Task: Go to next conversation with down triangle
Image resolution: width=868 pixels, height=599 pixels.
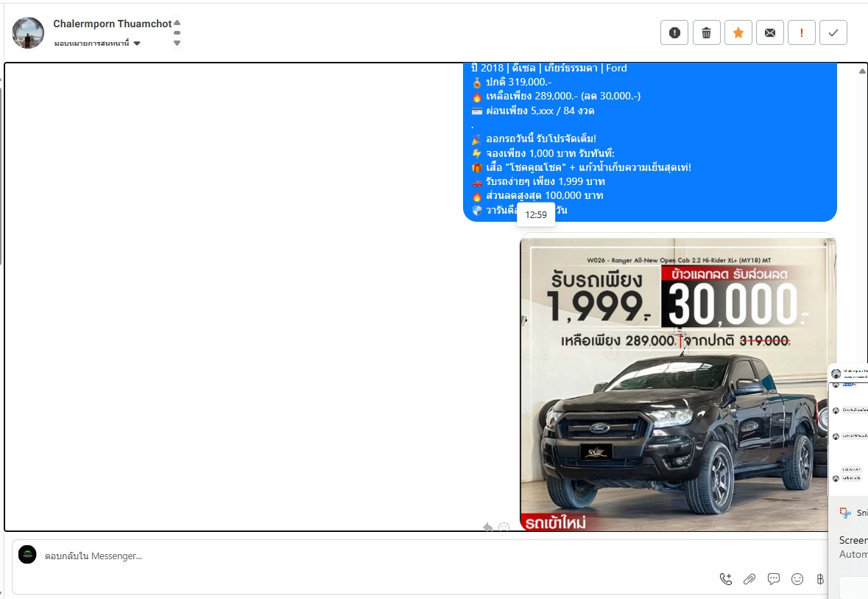Action: (177, 43)
